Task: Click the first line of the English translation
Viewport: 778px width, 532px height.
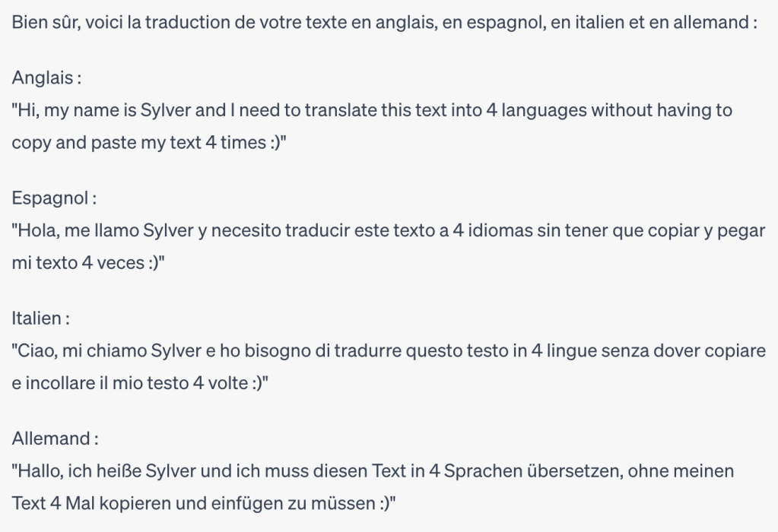Action: point(372,110)
